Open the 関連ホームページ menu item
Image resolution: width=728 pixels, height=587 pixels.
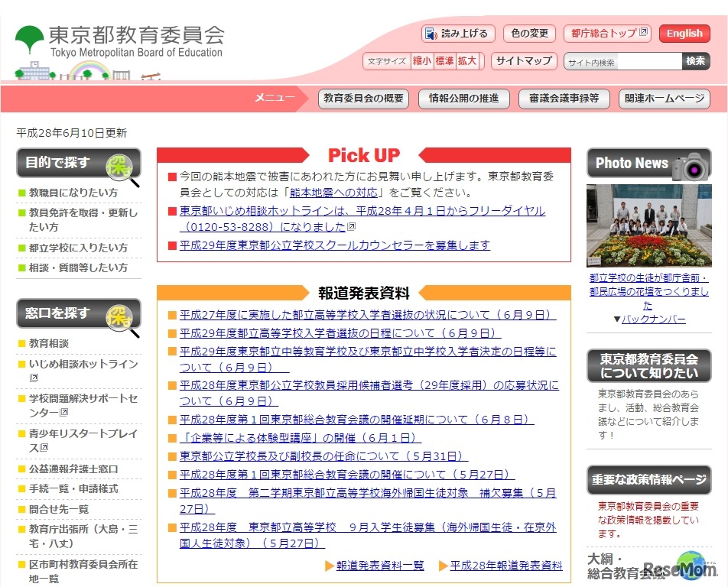click(665, 99)
